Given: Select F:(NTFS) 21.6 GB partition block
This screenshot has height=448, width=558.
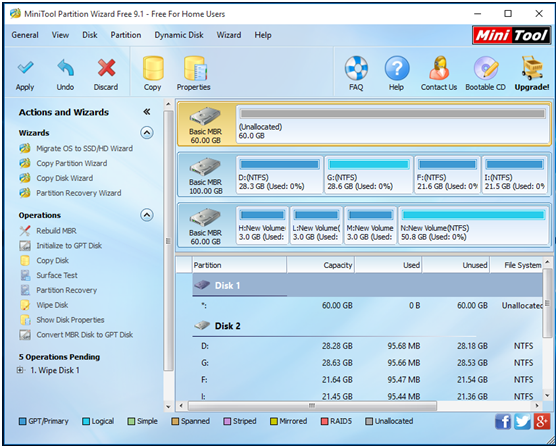Looking at the screenshot, I should [447, 175].
